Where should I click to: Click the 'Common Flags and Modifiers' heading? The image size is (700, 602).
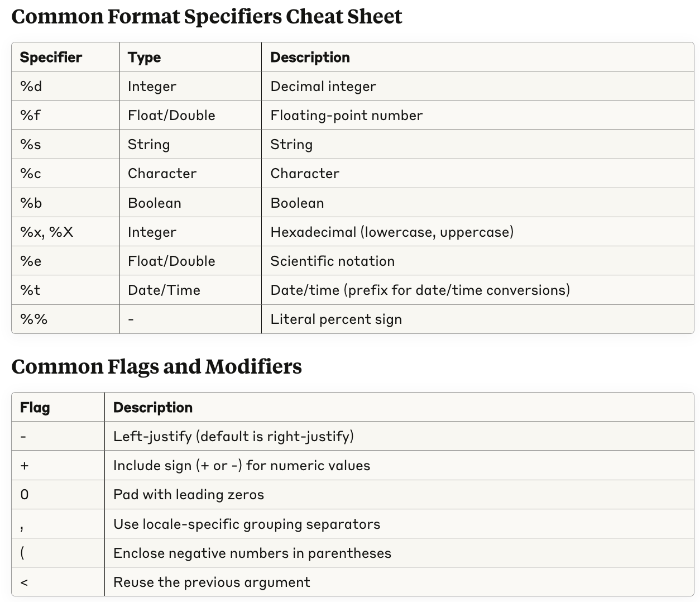coord(156,366)
